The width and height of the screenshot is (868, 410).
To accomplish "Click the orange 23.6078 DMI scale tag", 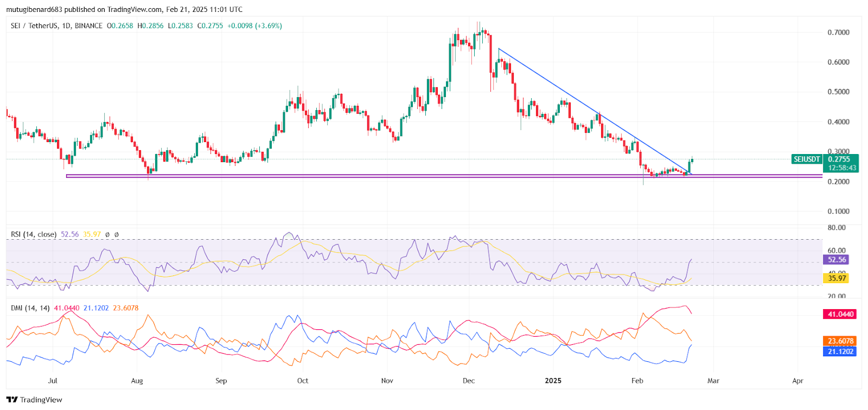I will coord(840,341).
